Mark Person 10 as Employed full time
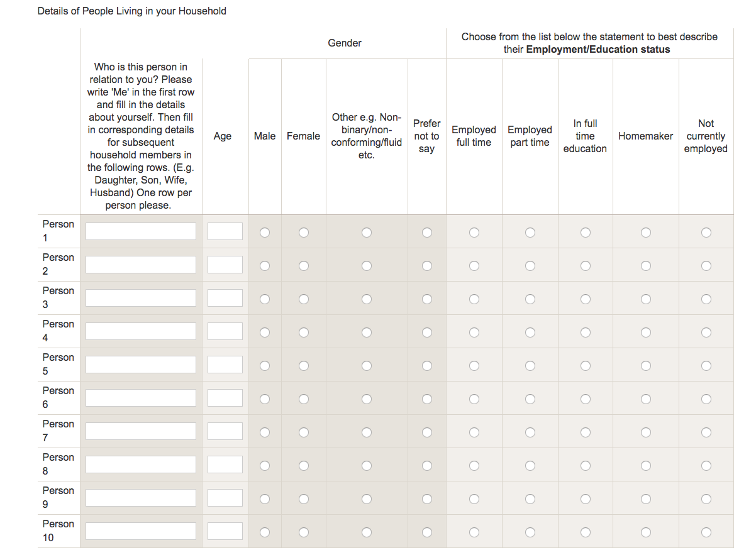 click(x=474, y=532)
